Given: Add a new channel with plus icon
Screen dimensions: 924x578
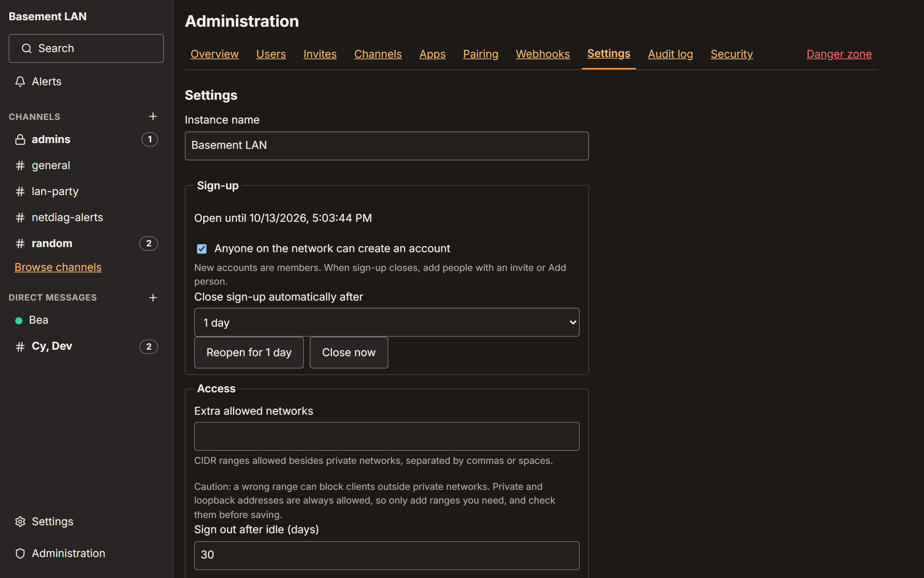Looking at the screenshot, I should point(153,116).
